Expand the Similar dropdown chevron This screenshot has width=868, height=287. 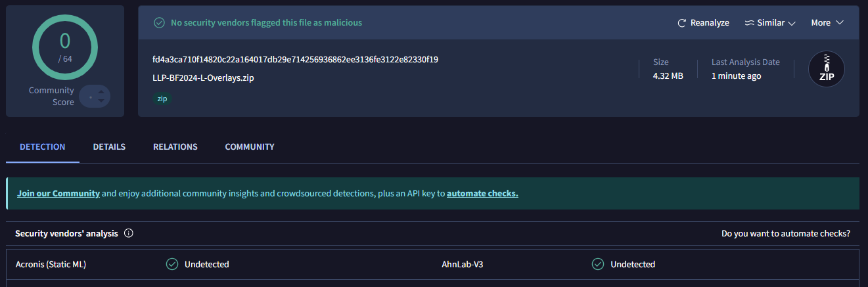[792, 24]
